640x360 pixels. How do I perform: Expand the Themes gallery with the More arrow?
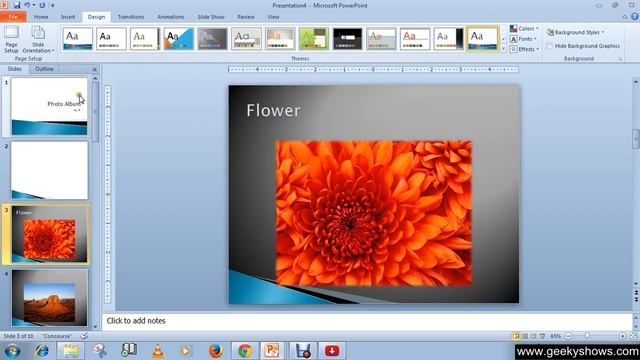503,49
